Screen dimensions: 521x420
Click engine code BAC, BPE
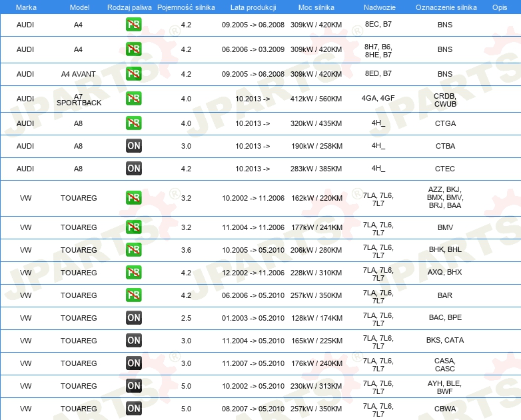coord(445,317)
